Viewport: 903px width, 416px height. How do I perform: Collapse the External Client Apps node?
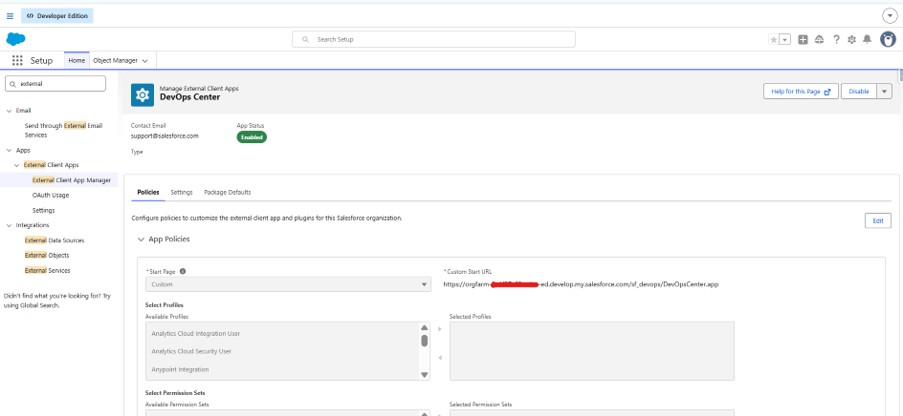click(17, 165)
